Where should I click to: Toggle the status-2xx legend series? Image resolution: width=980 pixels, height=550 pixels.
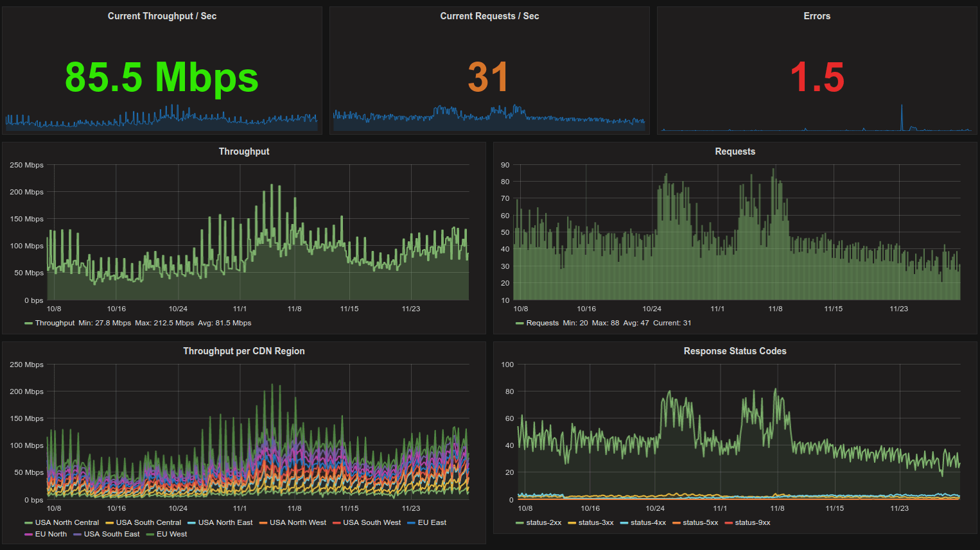[543, 522]
